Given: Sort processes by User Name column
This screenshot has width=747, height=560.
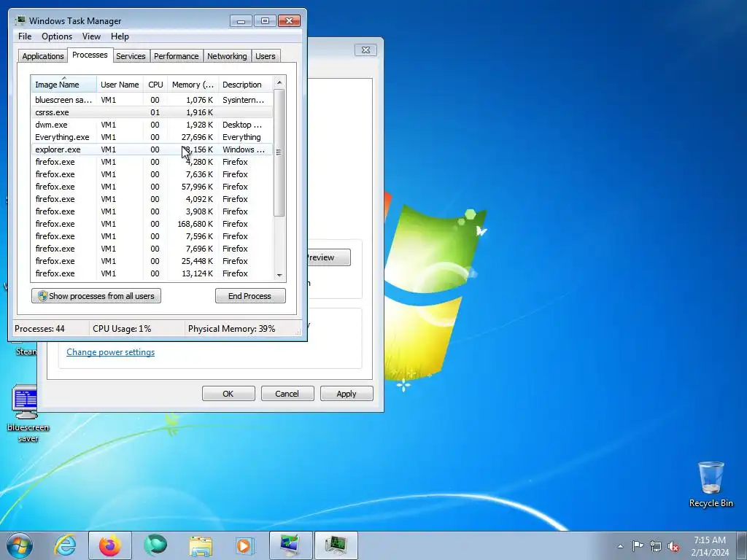Looking at the screenshot, I should (x=120, y=85).
